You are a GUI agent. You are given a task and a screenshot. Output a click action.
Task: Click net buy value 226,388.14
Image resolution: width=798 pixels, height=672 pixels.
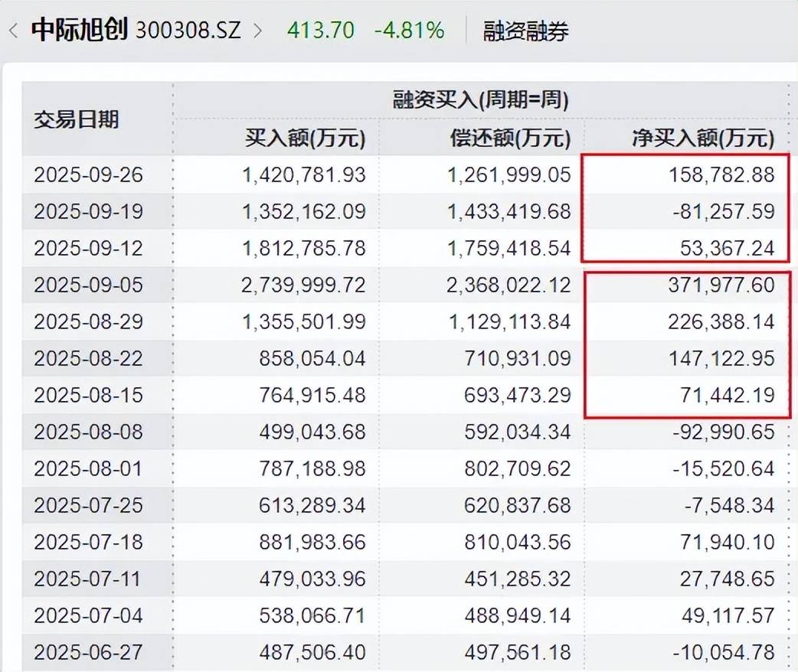pyautogui.click(x=721, y=322)
